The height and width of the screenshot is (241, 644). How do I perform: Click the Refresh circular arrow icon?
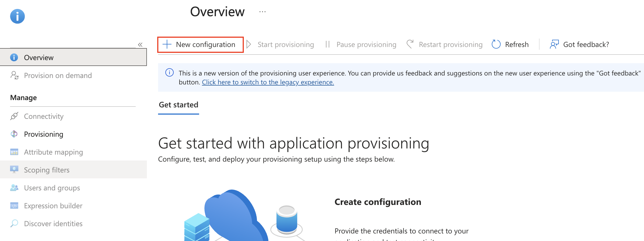tap(496, 44)
